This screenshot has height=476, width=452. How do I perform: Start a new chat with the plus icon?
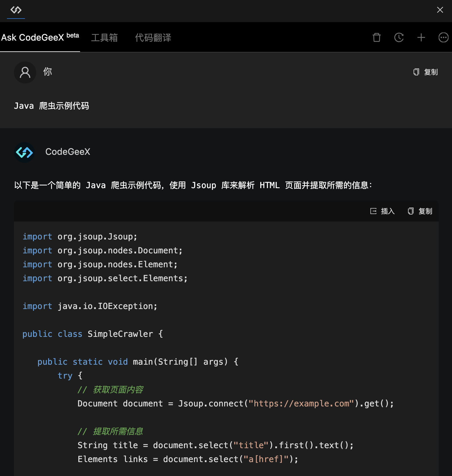tap(421, 37)
